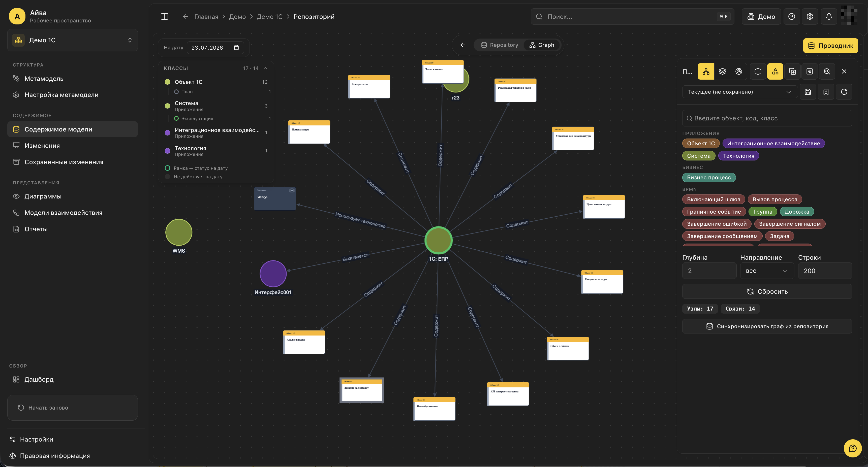Click the text panel icon button
Viewport: 868px width, 467px height.
click(x=810, y=71)
